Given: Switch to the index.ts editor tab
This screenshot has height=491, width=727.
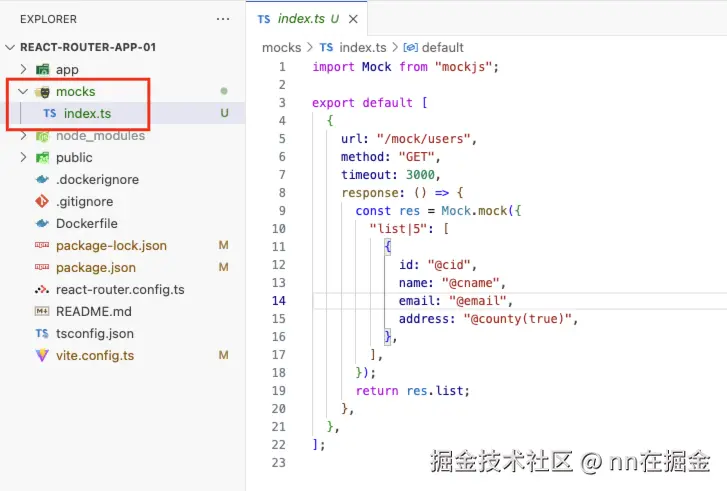Looking at the screenshot, I should click(x=306, y=19).
